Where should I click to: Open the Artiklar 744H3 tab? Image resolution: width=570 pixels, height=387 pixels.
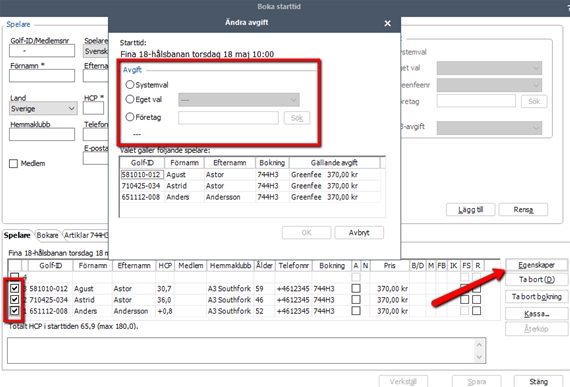coord(86,235)
